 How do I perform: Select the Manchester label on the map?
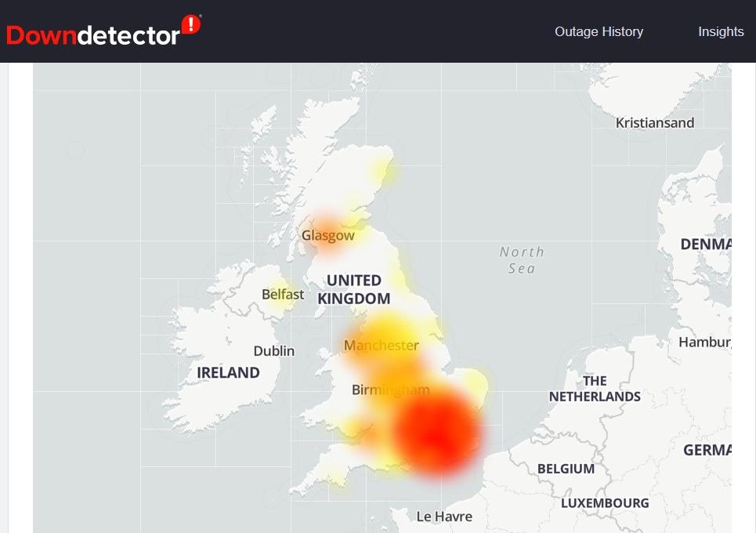382,346
